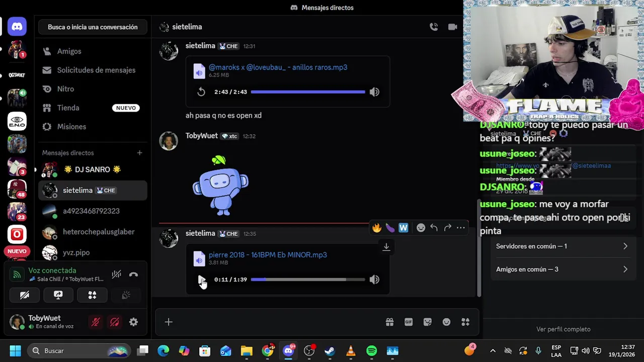
Task: Open Windows Start menu
Action: pos(15,351)
